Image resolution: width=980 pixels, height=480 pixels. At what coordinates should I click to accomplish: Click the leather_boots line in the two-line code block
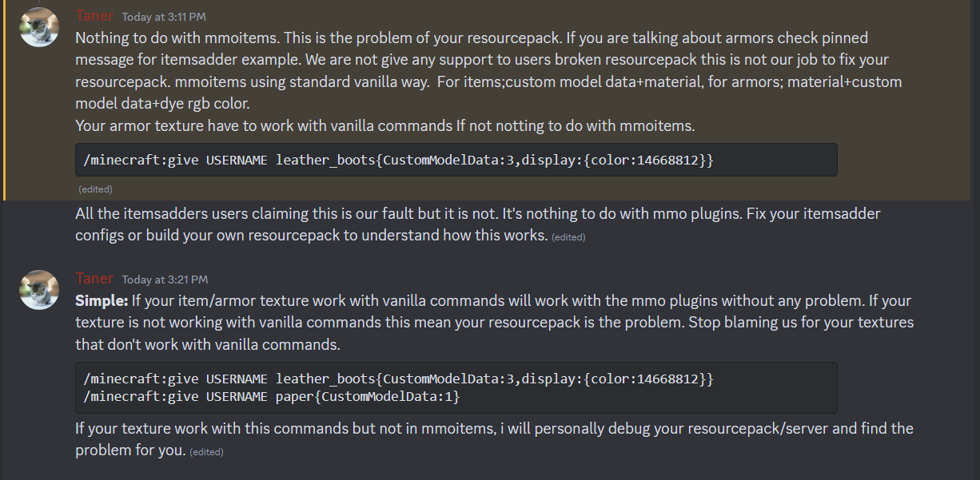398,379
